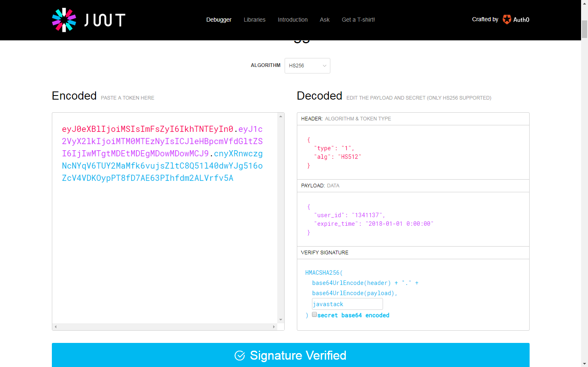Open the Debugger nav item
This screenshot has height=367, width=588.
tap(219, 20)
